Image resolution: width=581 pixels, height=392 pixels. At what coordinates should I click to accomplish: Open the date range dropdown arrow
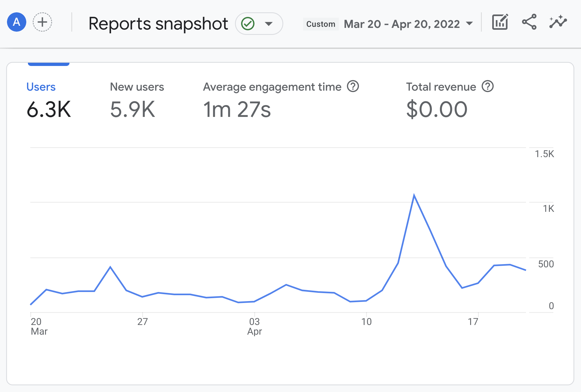click(469, 24)
